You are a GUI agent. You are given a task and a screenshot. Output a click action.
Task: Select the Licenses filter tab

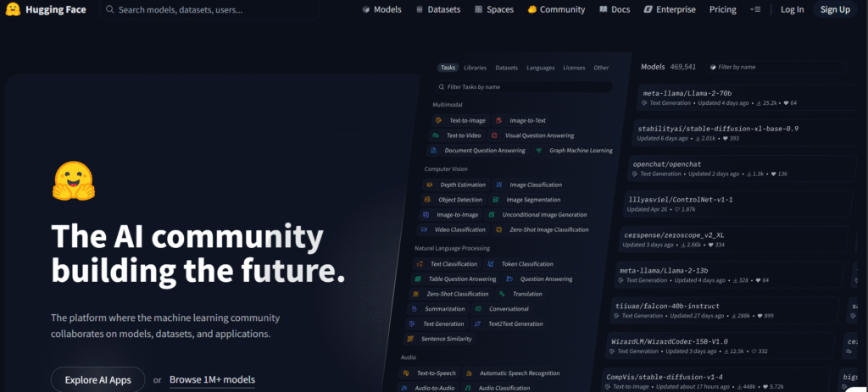click(x=574, y=68)
